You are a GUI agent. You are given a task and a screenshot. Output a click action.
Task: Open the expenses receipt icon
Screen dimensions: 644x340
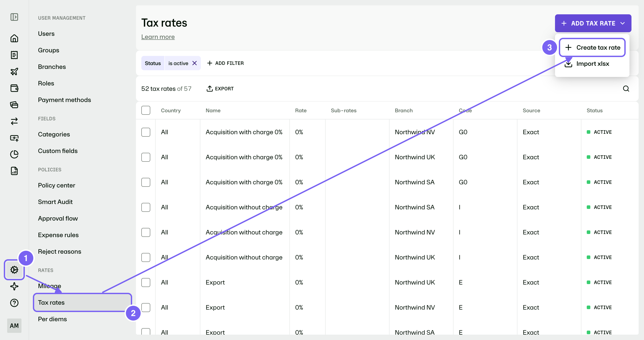click(x=14, y=55)
